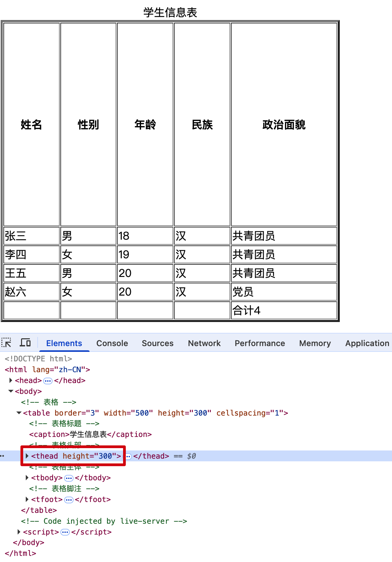Click the ellipsis inside the tfoot tag

point(69,500)
